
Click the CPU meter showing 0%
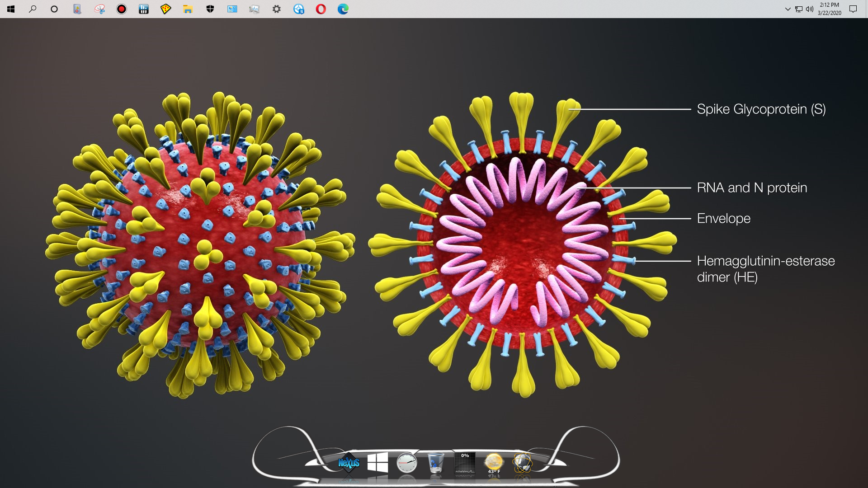click(x=465, y=464)
